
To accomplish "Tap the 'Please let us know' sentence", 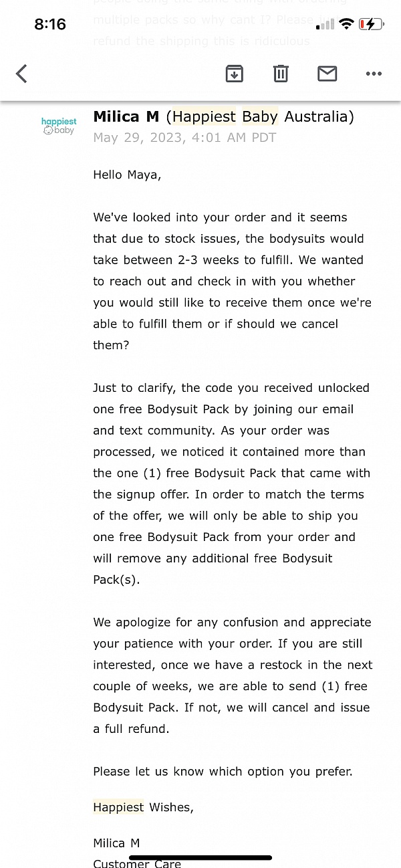I will [x=223, y=772].
